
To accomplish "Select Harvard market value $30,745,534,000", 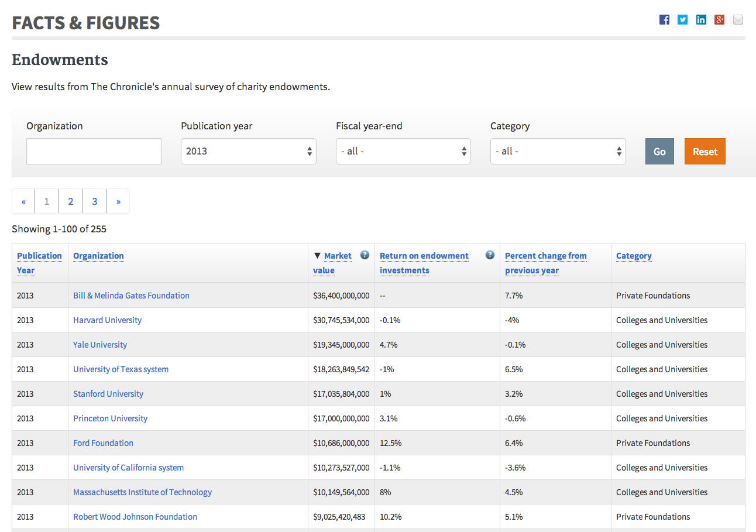I will 341,320.
